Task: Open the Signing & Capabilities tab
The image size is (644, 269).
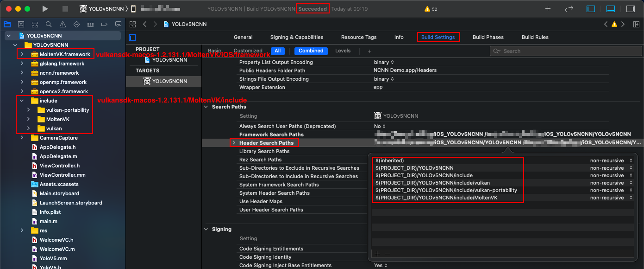Action: tap(297, 37)
